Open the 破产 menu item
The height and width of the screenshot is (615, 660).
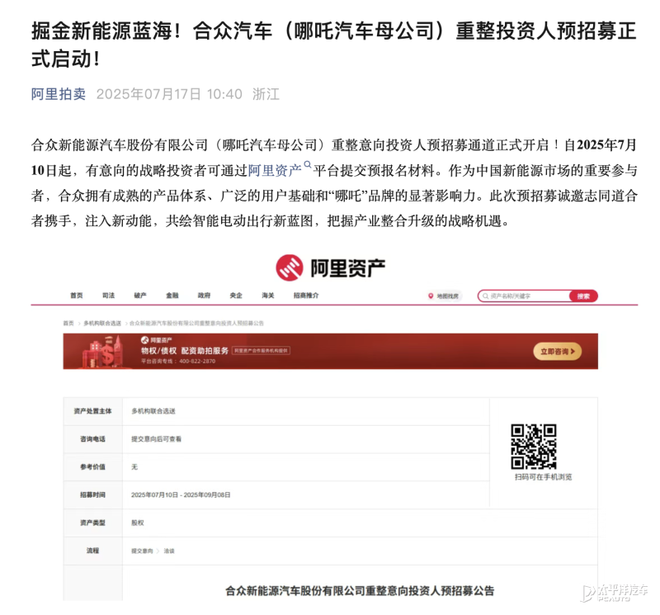(x=140, y=296)
